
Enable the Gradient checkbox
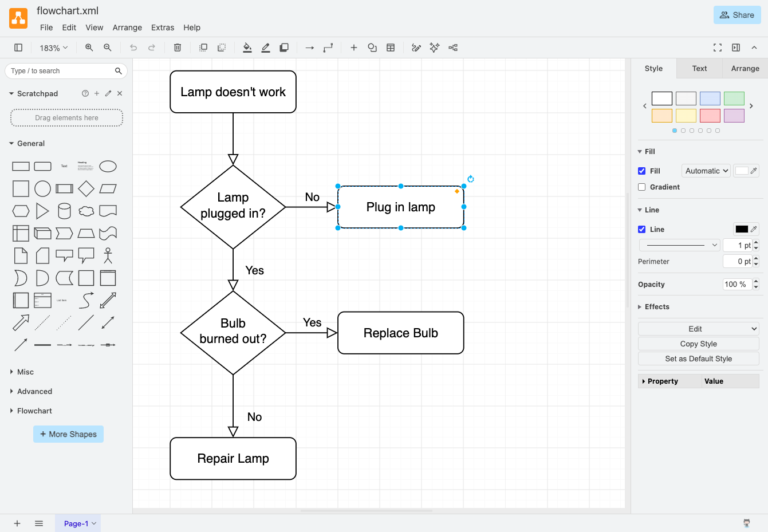pos(642,187)
